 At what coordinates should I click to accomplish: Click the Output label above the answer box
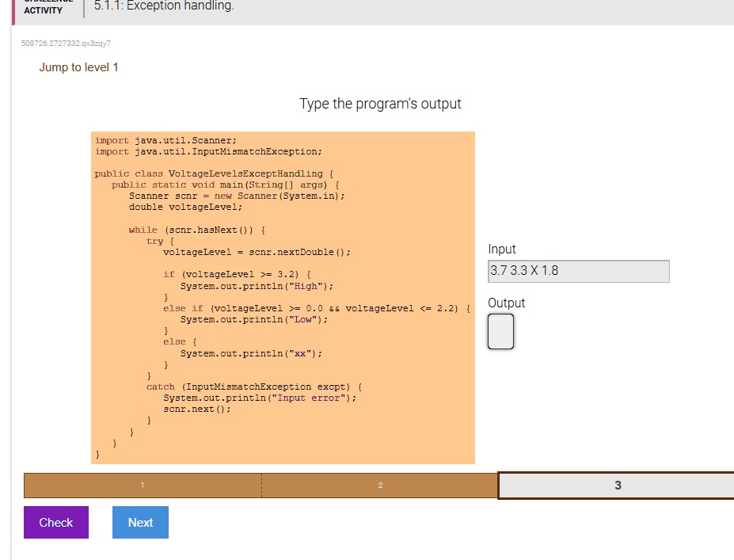[x=507, y=303]
